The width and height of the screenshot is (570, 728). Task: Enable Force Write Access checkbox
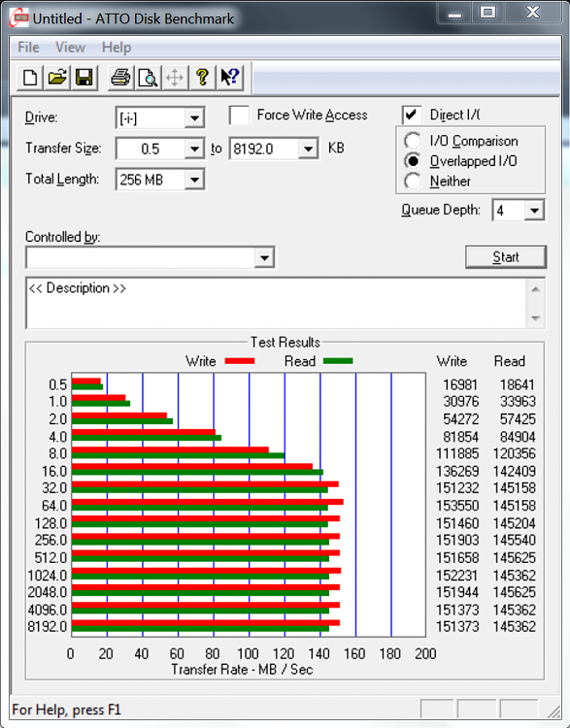pos(239,115)
